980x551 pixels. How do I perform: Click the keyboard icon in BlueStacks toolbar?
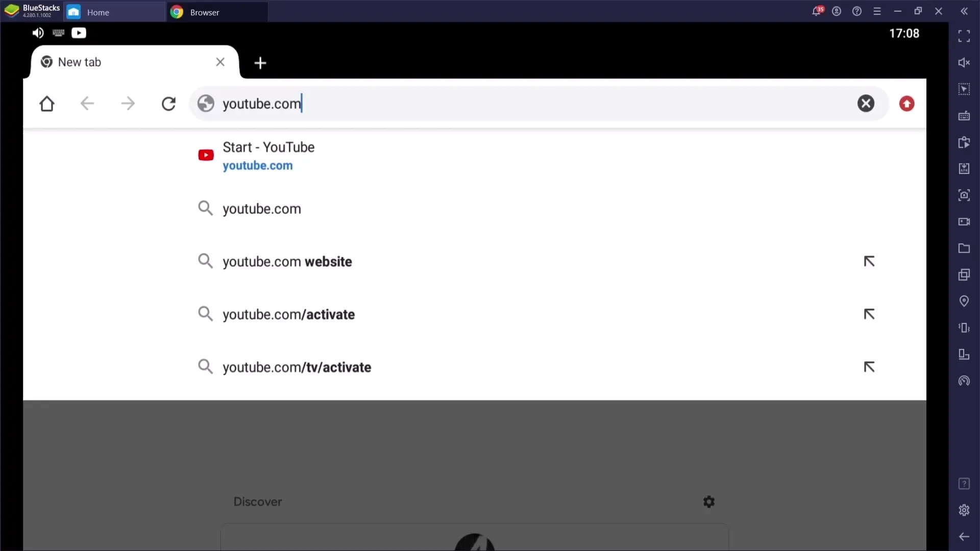point(58,32)
